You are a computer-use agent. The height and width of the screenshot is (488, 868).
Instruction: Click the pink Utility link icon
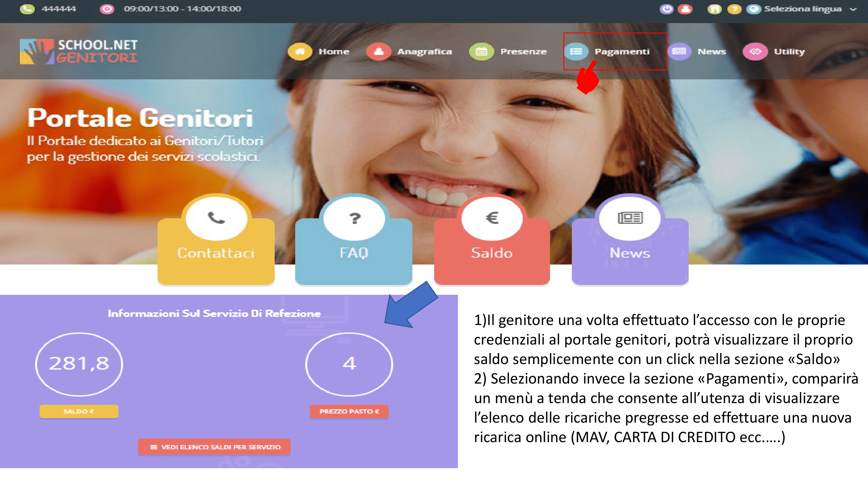[755, 51]
